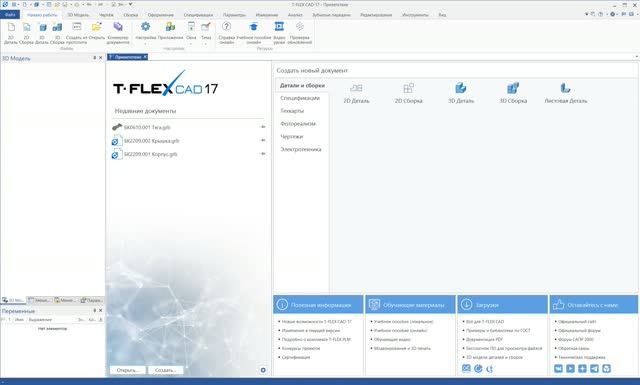Click the Создать... button
The height and width of the screenshot is (385, 640).
(165, 370)
